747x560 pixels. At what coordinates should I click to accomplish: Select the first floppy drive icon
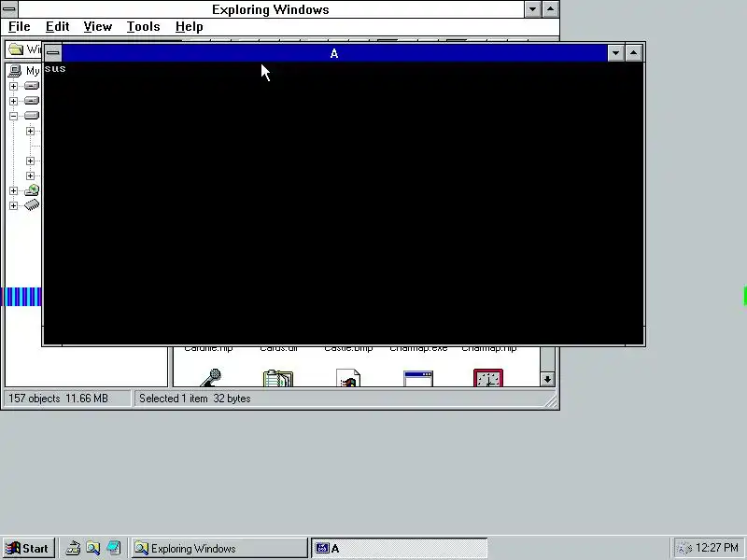pyautogui.click(x=32, y=86)
